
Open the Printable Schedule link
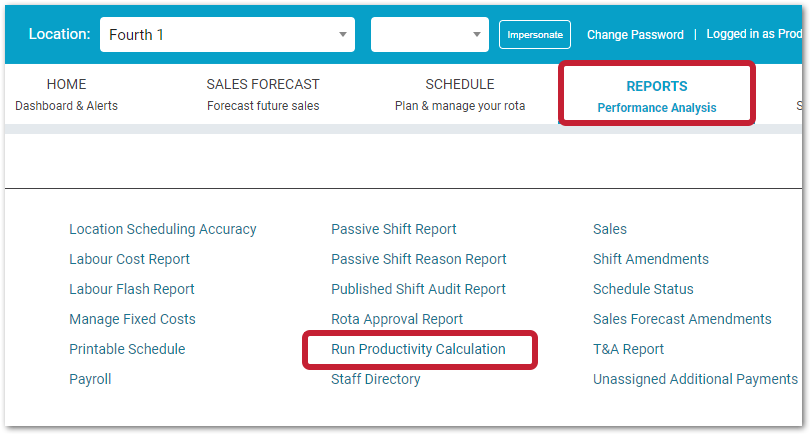click(127, 349)
